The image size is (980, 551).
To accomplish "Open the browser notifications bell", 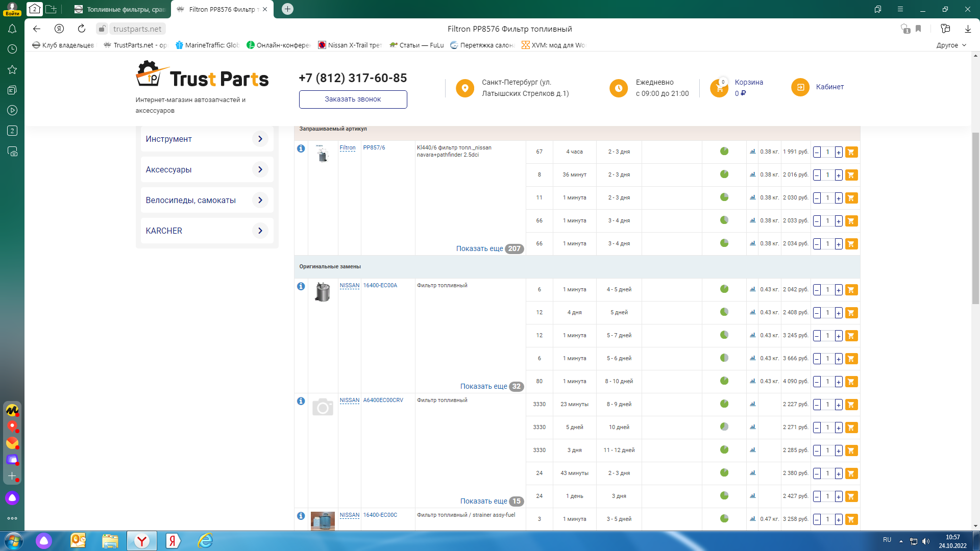I will tap(12, 29).
